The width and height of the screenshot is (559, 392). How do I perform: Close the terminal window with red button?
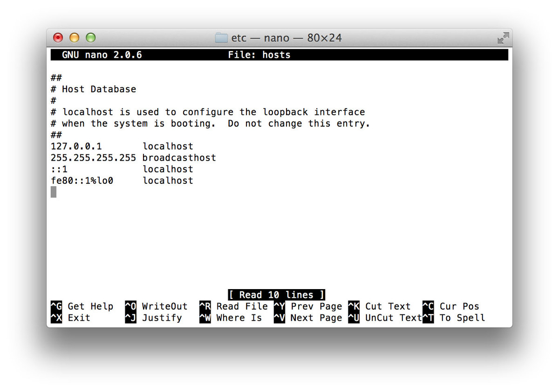(58, 38)
